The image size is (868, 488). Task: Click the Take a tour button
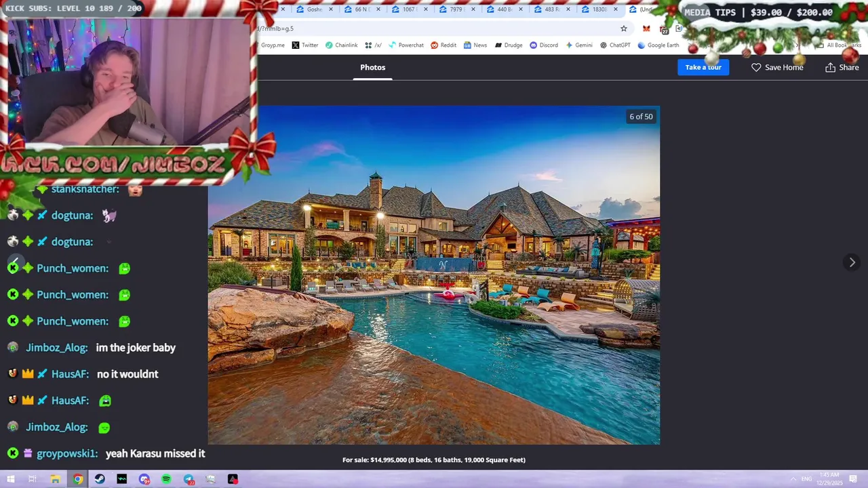coord(703,67)
